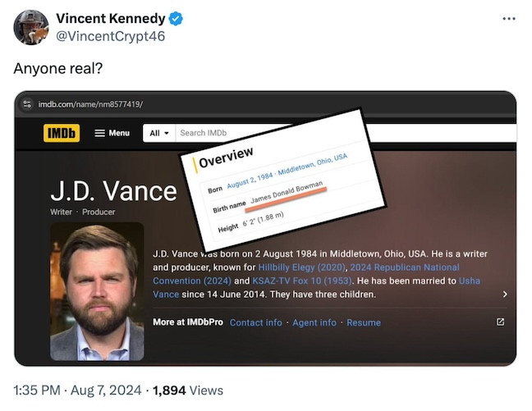Screen dimensions: 532x411
Task: Click J.D. Vance's headshot photo
Action: point(97,292)
